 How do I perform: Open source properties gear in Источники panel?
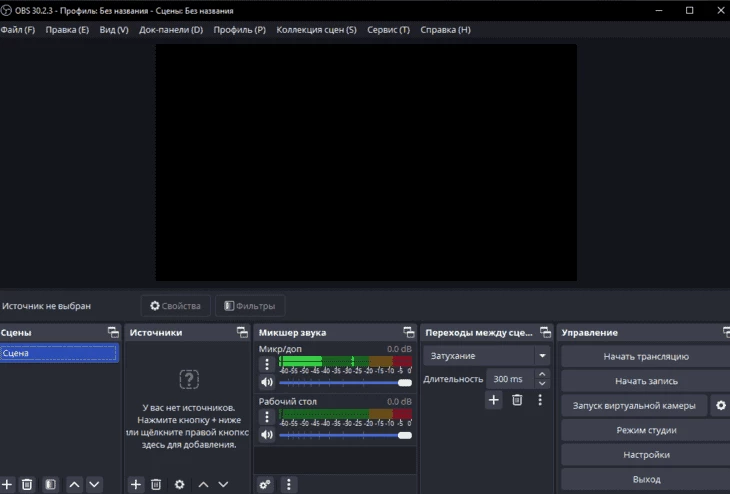tap(179, 484)
